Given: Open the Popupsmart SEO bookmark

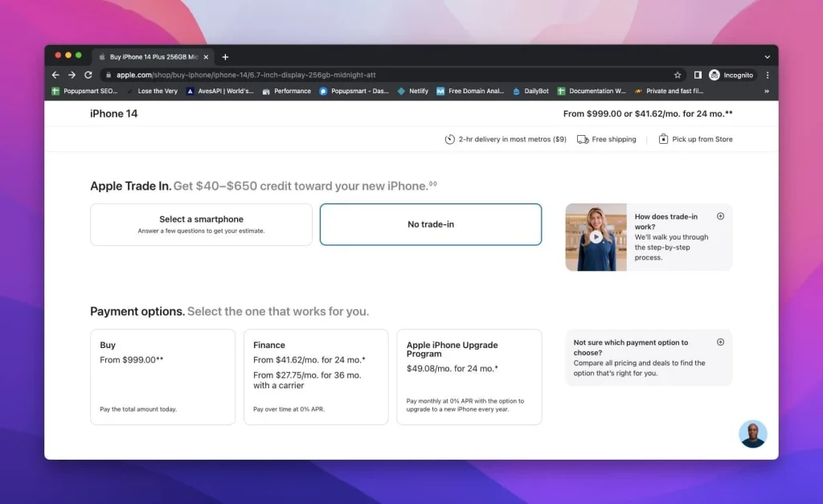Looking at the screenshot, I should [84, 91].
